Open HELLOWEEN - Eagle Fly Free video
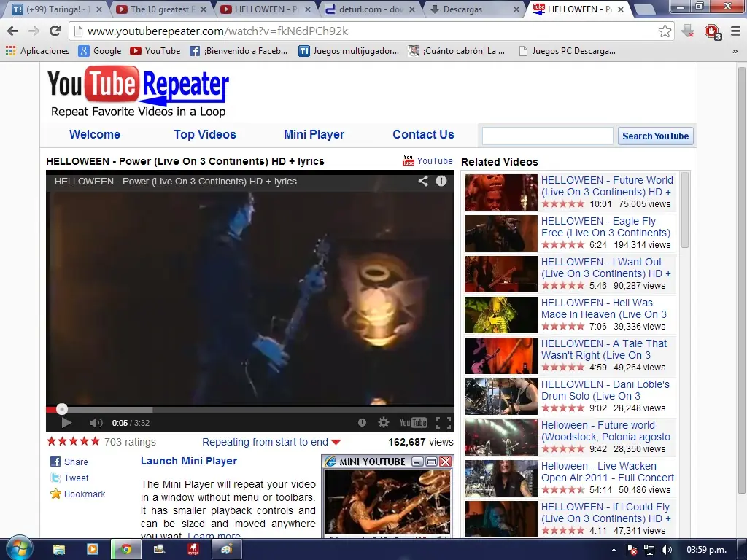The width and height of the screenshot is (747, 560). [605, 227]
